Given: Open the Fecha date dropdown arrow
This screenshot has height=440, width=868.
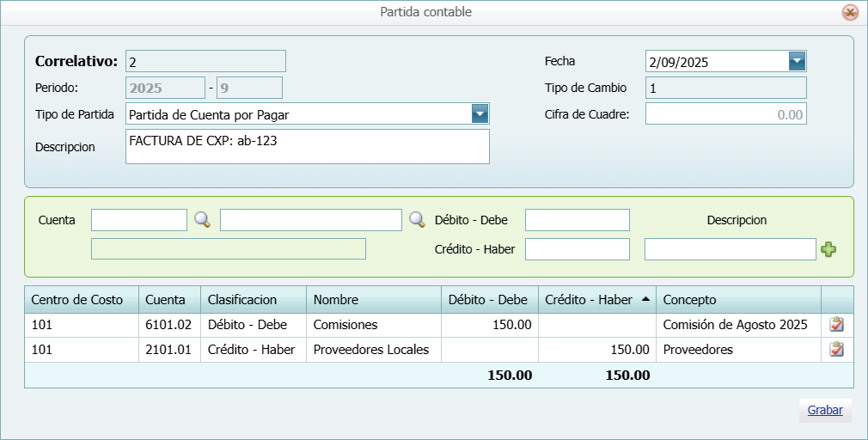Looking at the screenshot, I should (797, 61).
